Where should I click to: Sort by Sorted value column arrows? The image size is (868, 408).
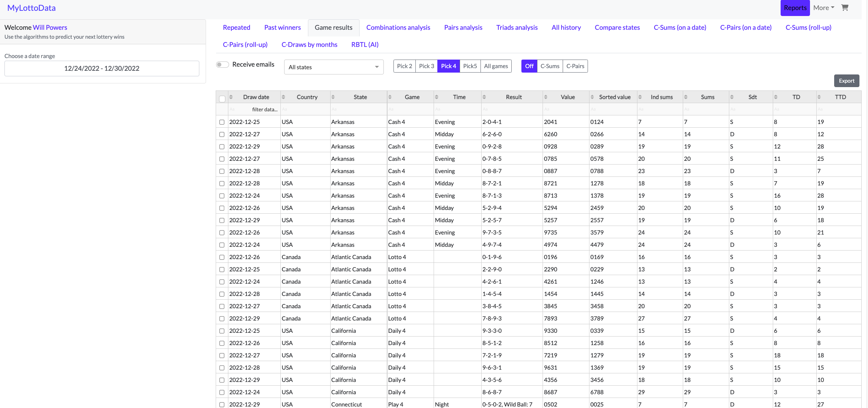click(592, 97)
